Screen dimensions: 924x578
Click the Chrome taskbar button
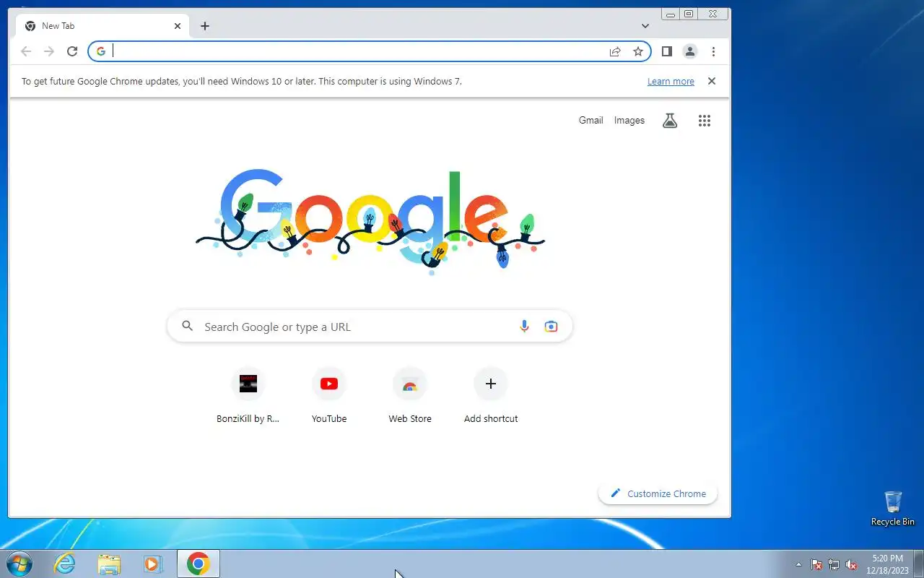(x=199, y=564)
